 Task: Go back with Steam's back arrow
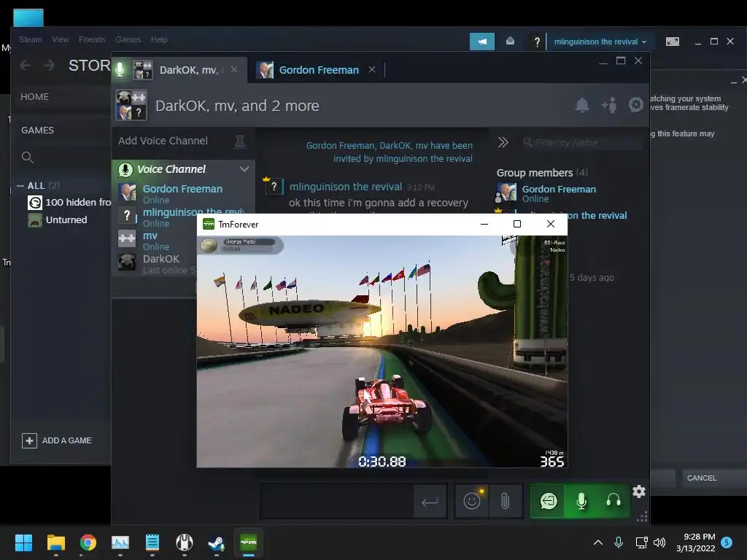[x=26, y=65]
